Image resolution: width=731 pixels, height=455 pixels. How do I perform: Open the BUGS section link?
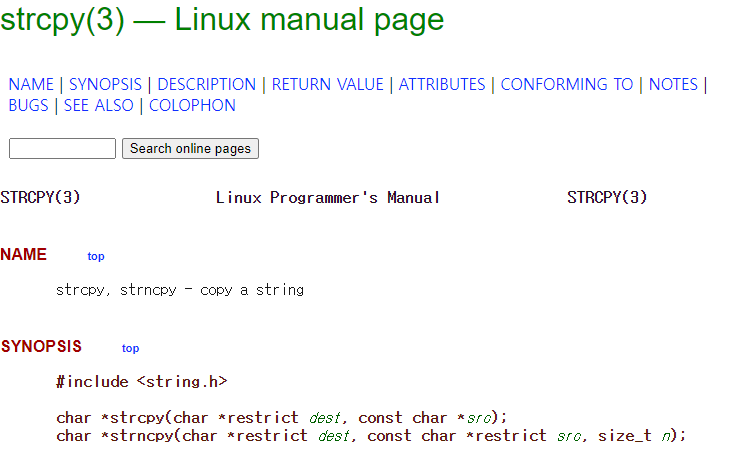28,105
